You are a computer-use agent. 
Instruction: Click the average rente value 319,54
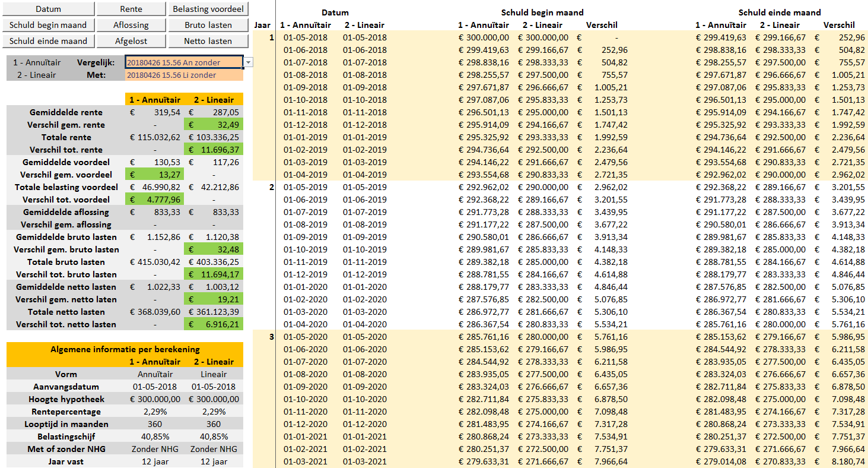(154, 112)
